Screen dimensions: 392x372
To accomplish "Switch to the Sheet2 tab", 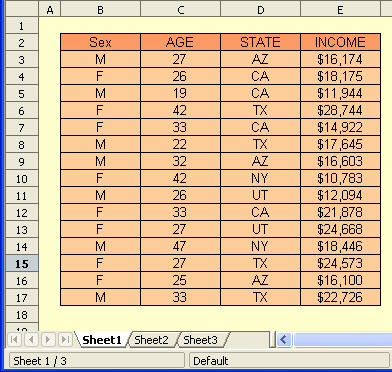I will (x=152, y=340).
